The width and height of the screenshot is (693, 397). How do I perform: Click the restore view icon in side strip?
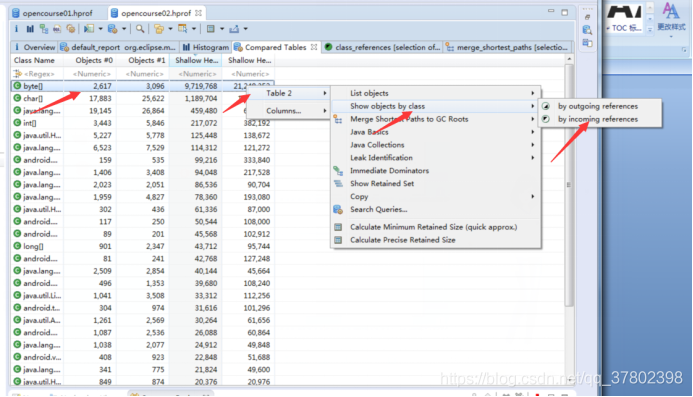coord(587,17)
